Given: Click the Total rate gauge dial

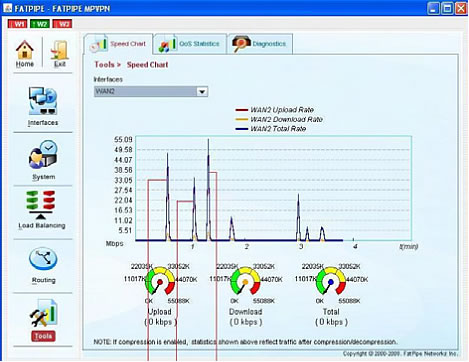Looking at the screenshot, I should point(331,281).
